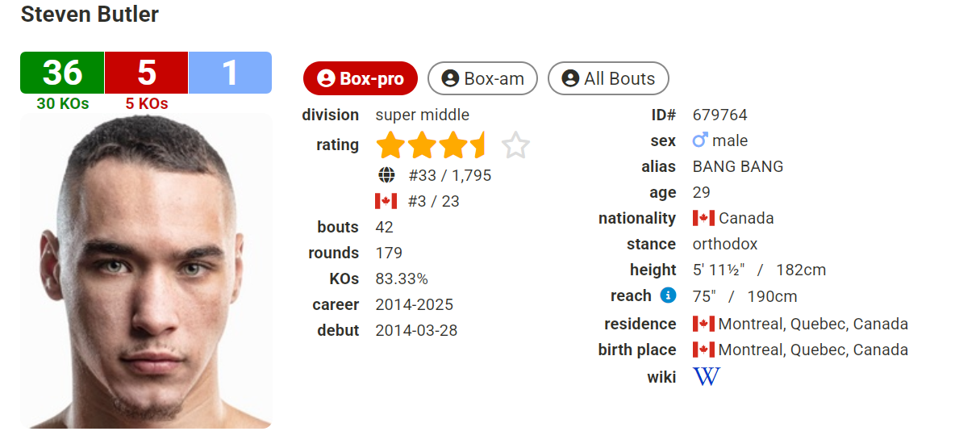Click the Steven Butler name heading

(90, 15)
